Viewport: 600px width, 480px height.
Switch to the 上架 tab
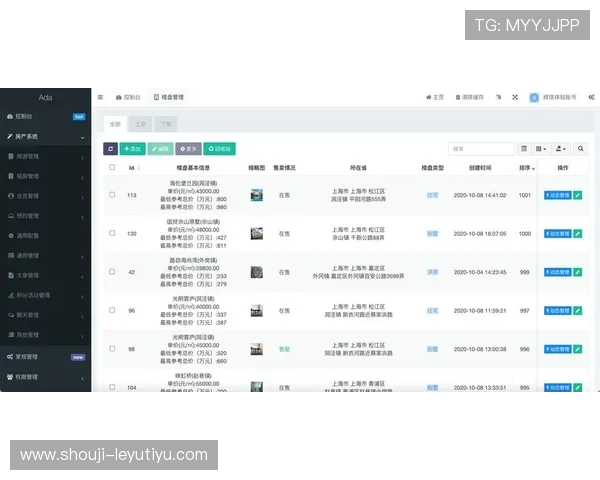click(x=140, y=124)
